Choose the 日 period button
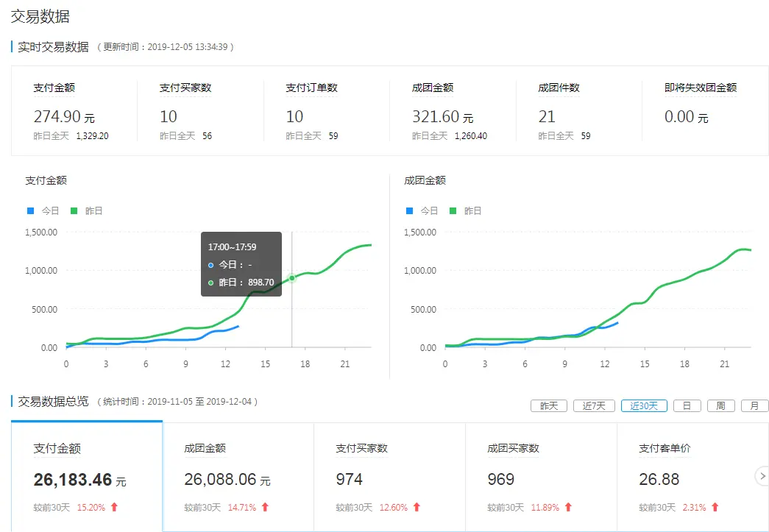769x532 pixels. (x=687, y=405)
